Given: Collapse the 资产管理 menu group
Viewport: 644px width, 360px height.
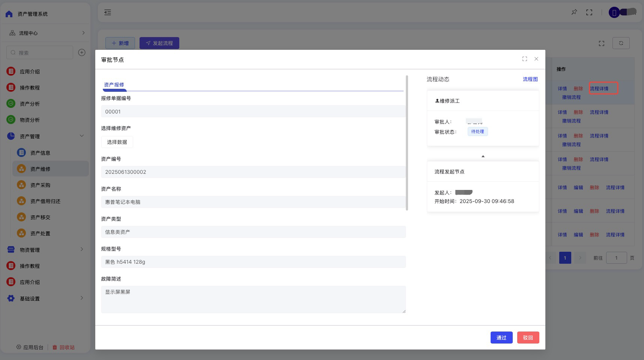Looking at the screenshot, I should (81, 136).
